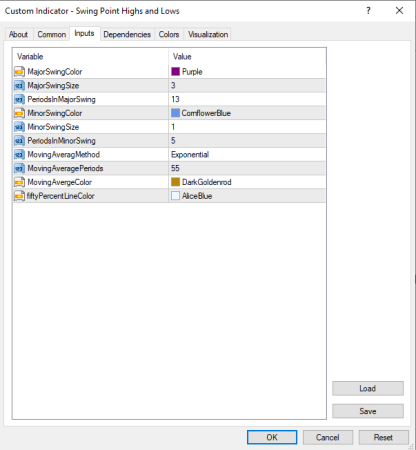Open the help question mark button
416x450 pixels.
pos(368,11)
